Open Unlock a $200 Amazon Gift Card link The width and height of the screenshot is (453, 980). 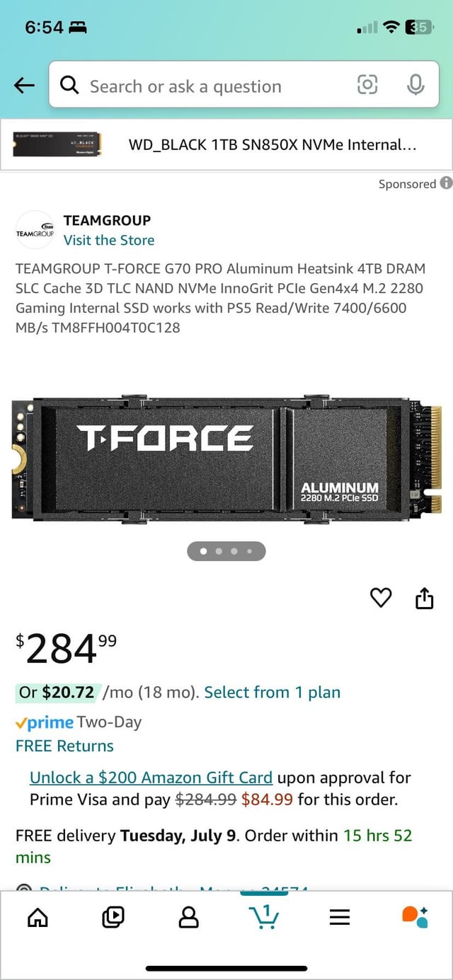[151, 778]
